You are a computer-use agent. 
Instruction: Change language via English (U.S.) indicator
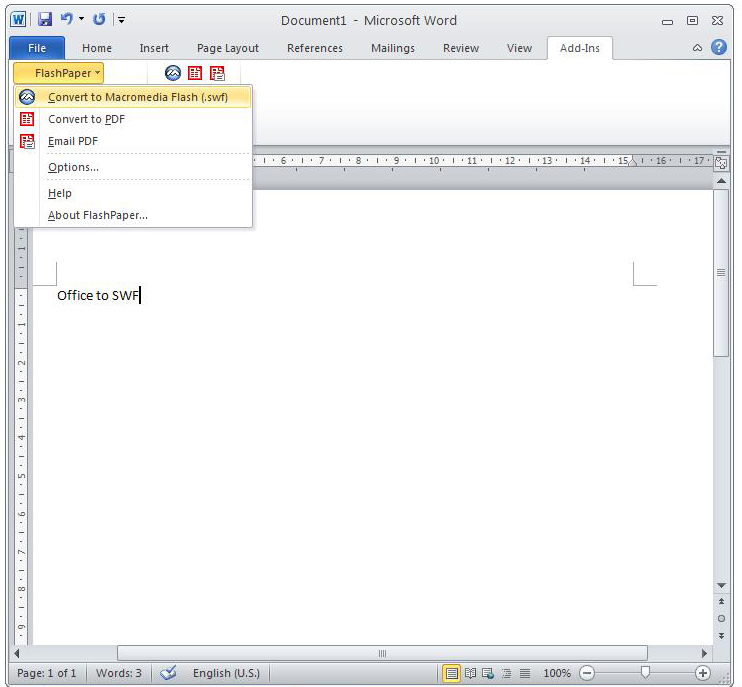coord(226,673)
